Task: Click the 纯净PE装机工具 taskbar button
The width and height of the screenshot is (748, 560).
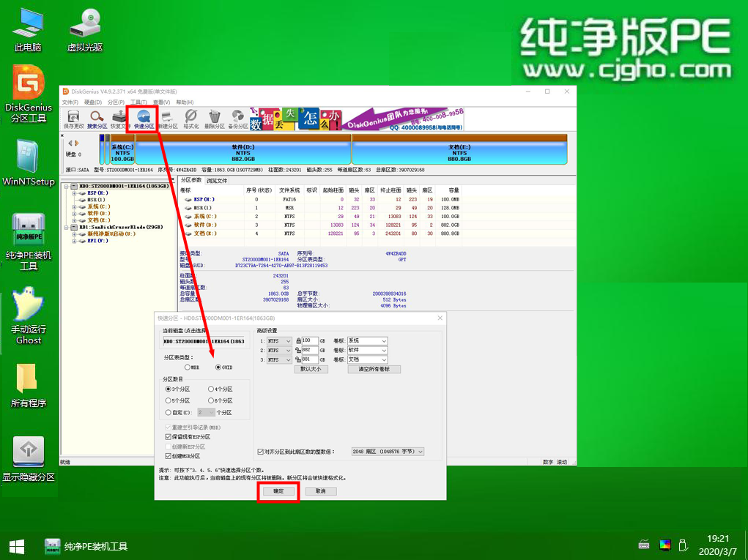Action: coord(86,547)
